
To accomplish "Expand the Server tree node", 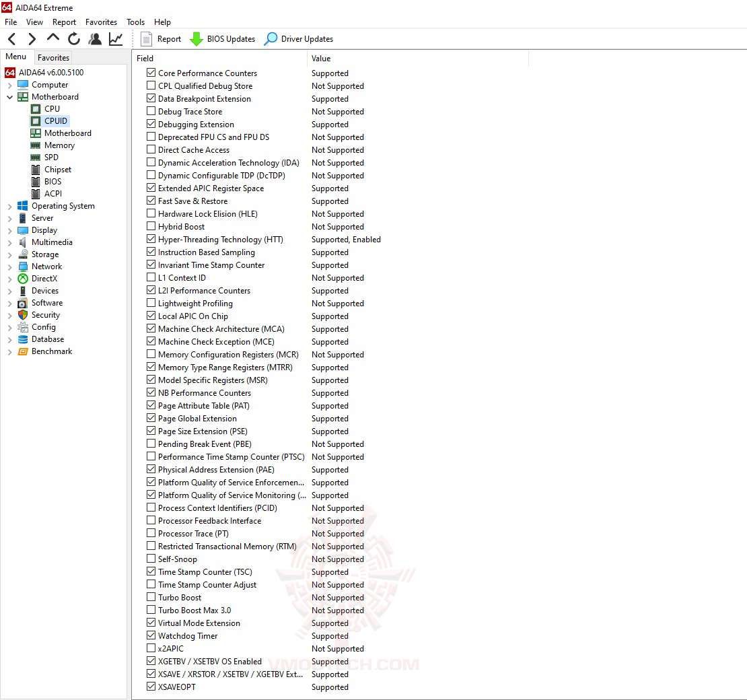I will tap(9, 219).
